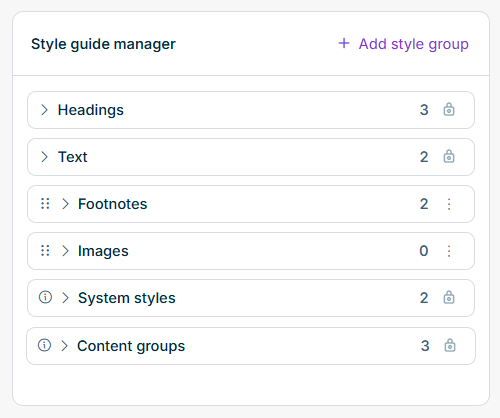Expand the System styles group chevron
Screen dimensions: 500x418
[x=65, y=298]
